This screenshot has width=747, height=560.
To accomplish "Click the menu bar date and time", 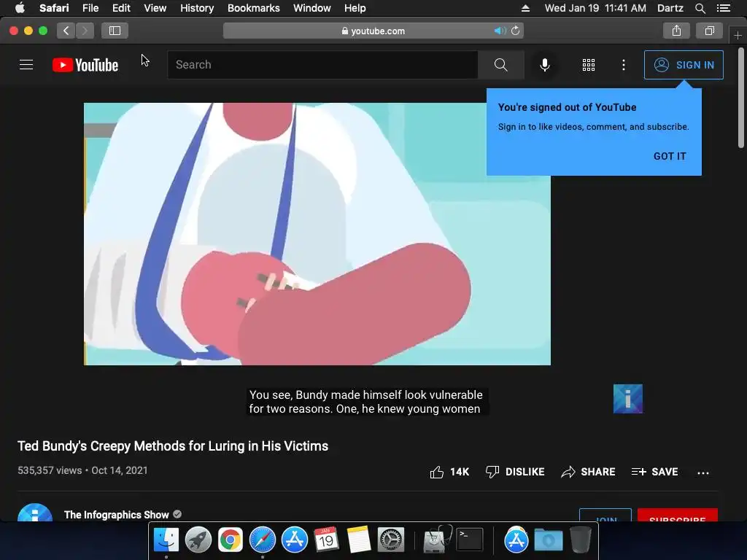I will point(595,8).
